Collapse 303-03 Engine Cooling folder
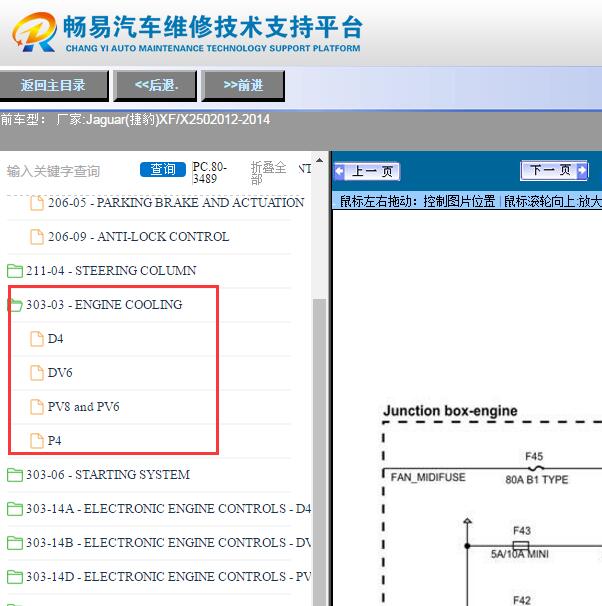This screenshot has width=602, height=606. pos(104,305)
